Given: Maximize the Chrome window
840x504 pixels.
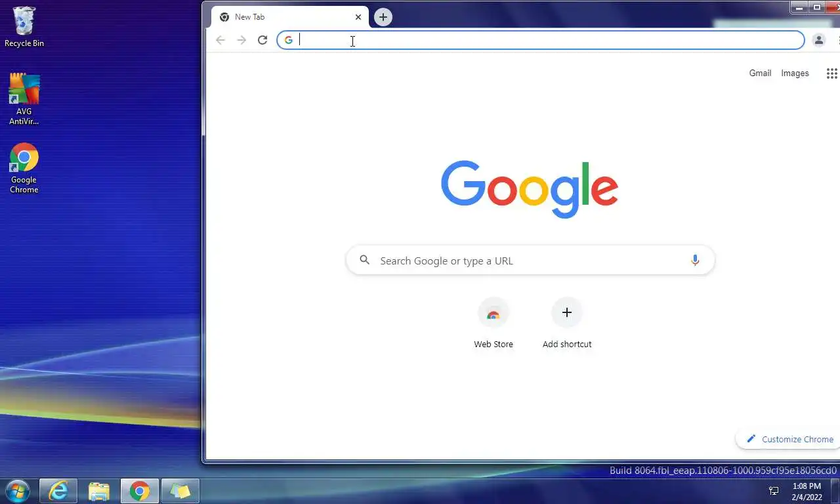Looking at the screenshot, I should click(817, 8).
